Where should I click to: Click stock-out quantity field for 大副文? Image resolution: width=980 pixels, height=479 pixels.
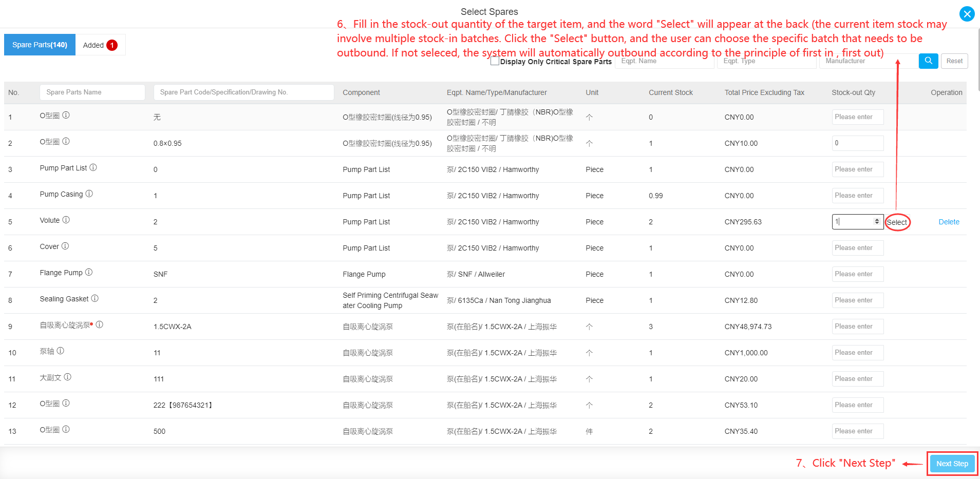tap(857, 379)
